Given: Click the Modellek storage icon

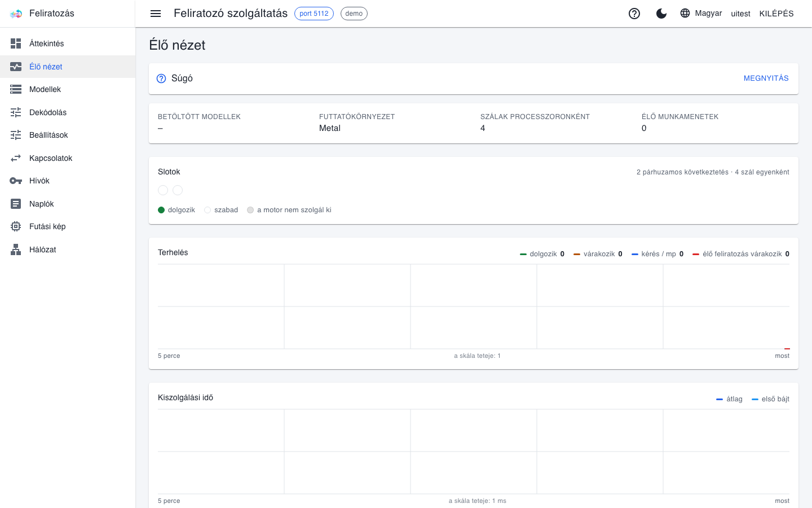Looking at the screenshot, I should (16, 89).
